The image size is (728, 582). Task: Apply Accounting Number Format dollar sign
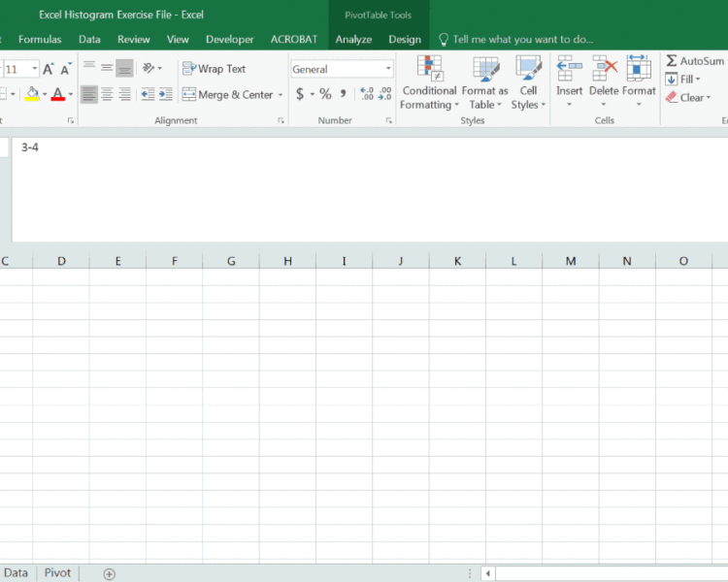point(300,94)
